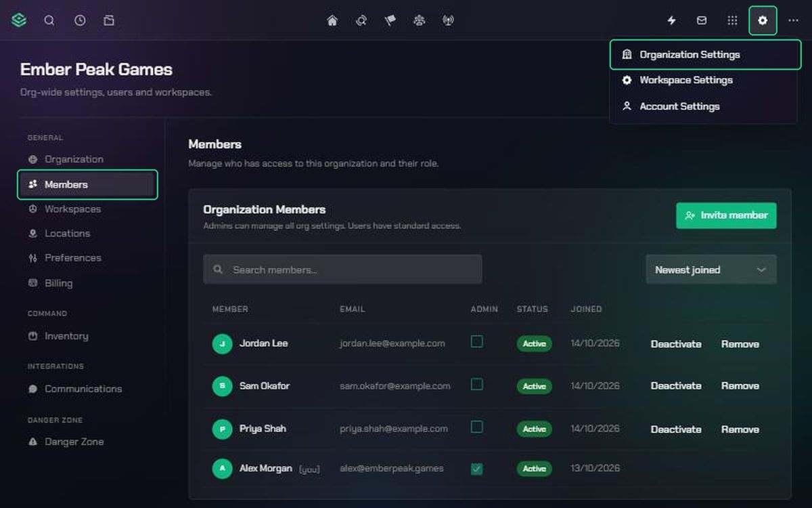812x508 pixels.
Task: Click the Ember Peak Games heading
Action: coord(96,70)
